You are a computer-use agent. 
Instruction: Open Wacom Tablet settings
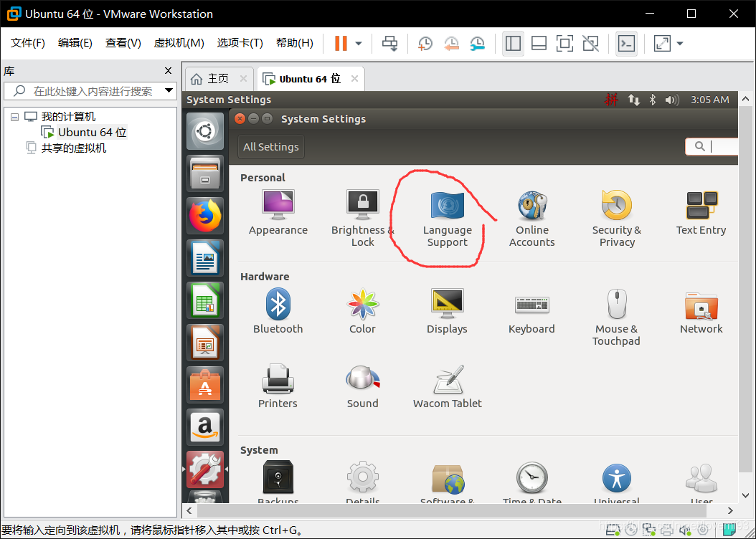(x=447, y=386)
